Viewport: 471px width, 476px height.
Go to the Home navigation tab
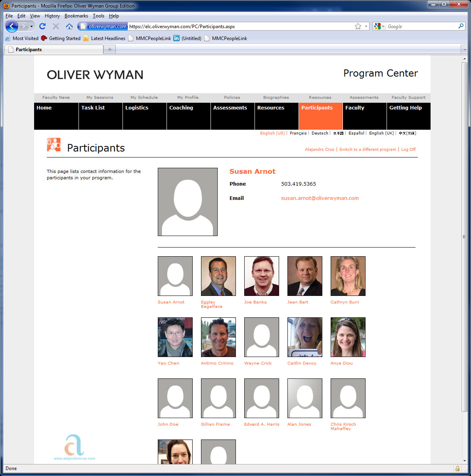click(x=56, y=116)
